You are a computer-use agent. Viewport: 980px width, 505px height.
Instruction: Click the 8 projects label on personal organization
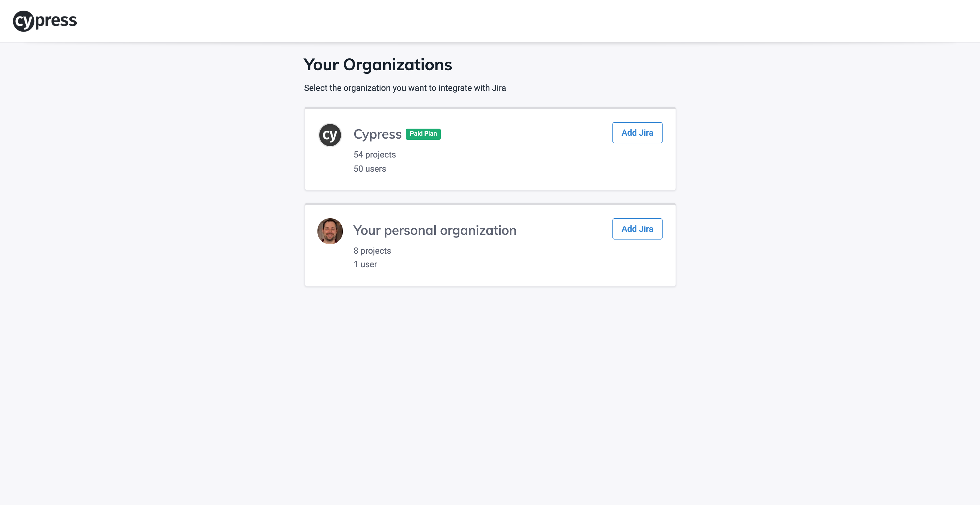point(372,251)
